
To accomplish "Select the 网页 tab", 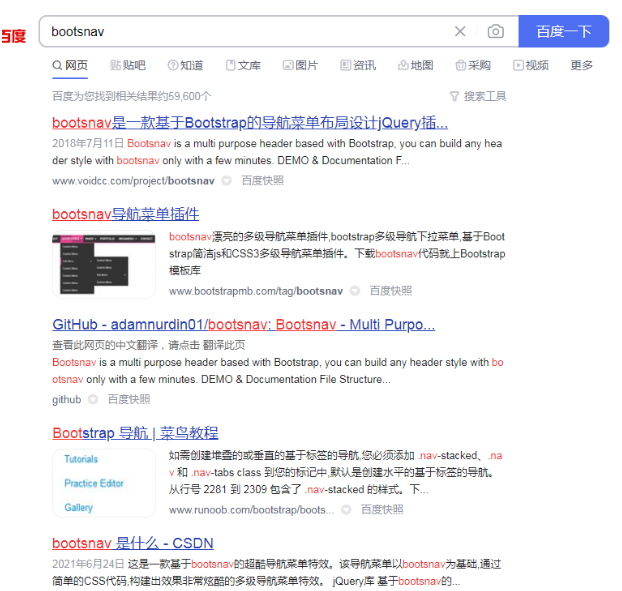I will (70, 65).
